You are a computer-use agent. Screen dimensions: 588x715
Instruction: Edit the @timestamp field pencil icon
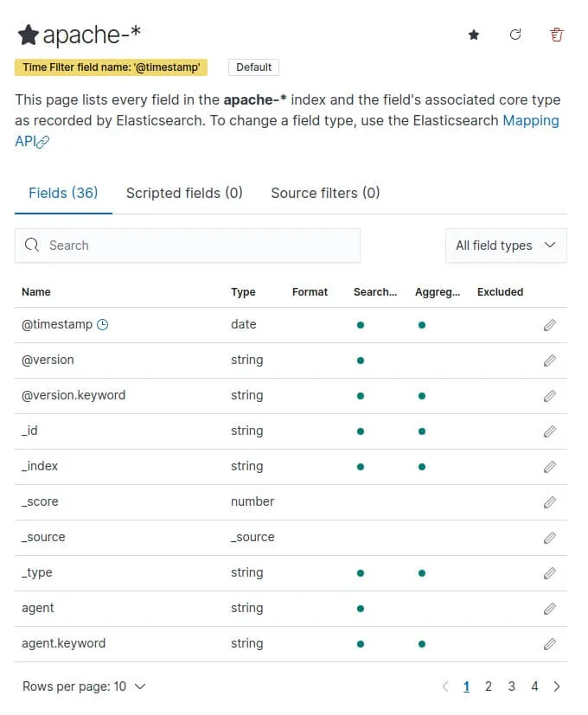point(550,325)
